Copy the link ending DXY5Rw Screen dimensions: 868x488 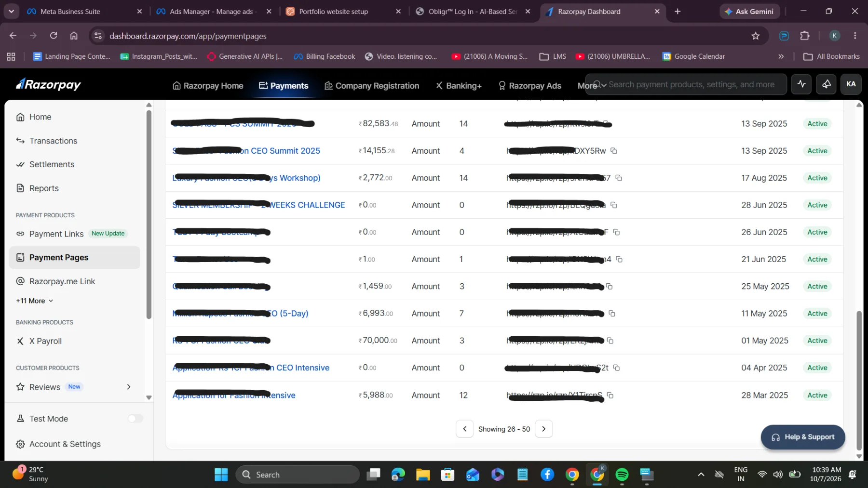[x=614, y=151]
